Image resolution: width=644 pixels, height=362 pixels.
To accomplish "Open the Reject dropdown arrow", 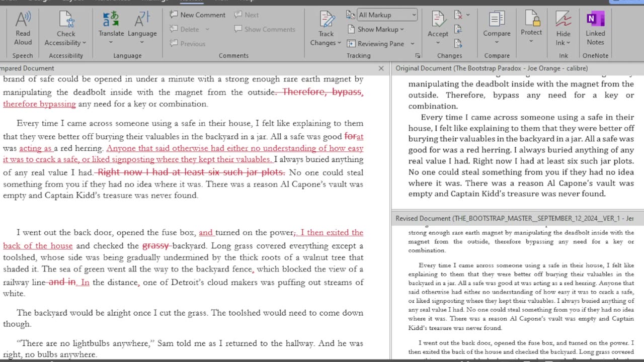I will (468, 15).
